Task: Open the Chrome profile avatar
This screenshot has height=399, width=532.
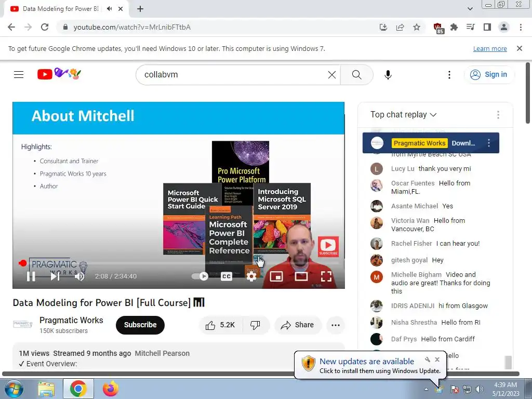Action: [x=504, y=27]
